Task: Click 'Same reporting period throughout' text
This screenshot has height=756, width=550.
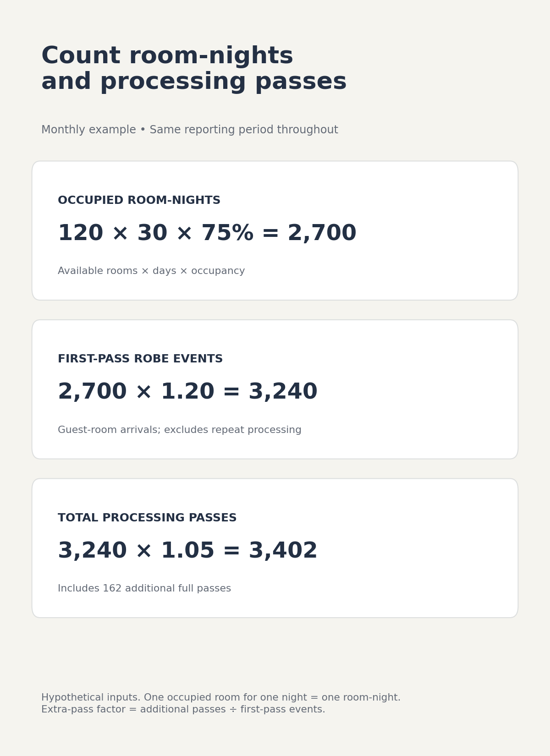Action: point(244,130)
